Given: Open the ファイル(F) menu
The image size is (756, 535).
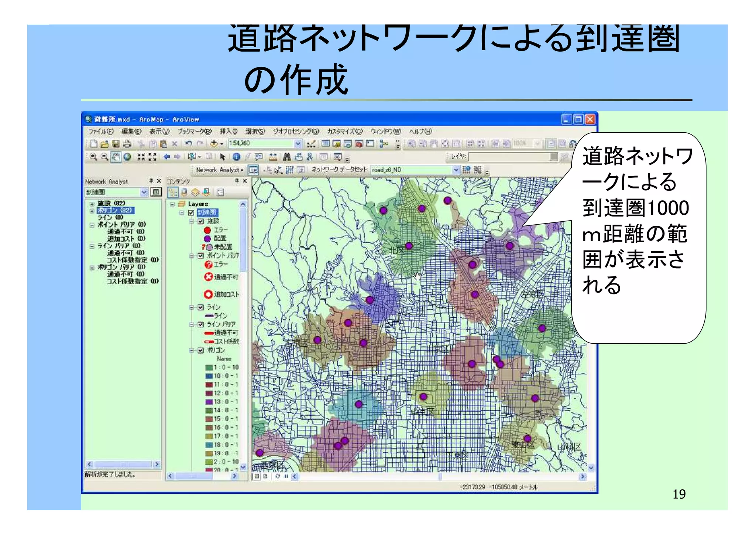Looking at the screenshot, I should (x=100, y=132).
